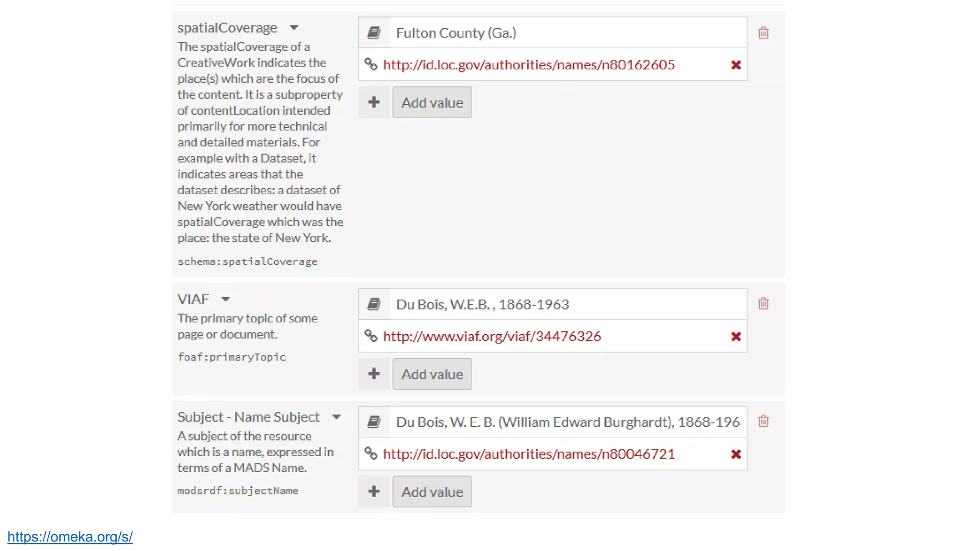Click the Fulton County (Ga.) label field
This screenshot has height=551, width=980.
567,33
